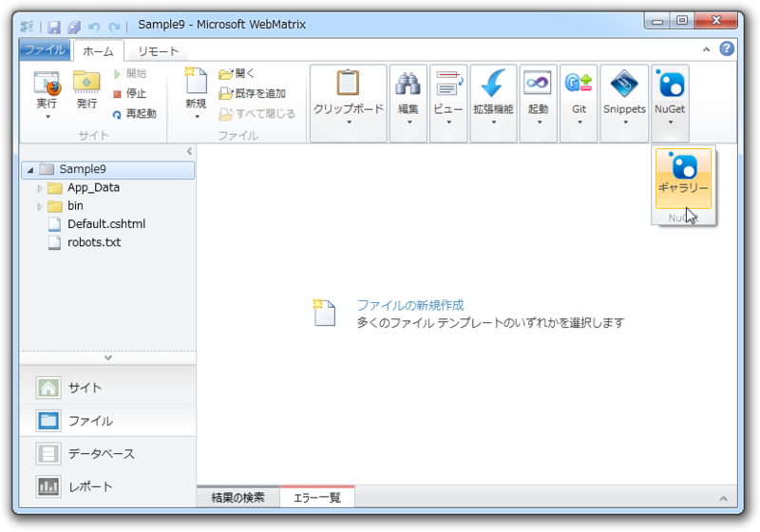This screenshot has width=760, height=532.
Task: Click the WebMatrix application icon in title bar
Action: pos(28,26)
